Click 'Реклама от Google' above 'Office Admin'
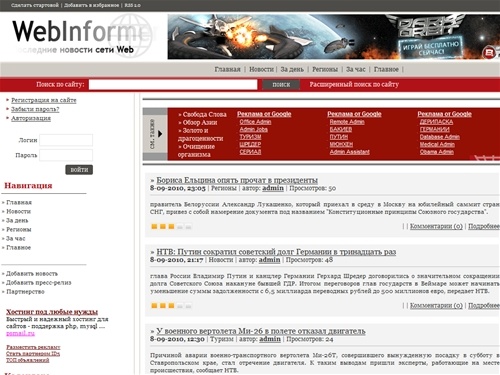Viewport: 500px width, 375px height. (x=264, y=114)
